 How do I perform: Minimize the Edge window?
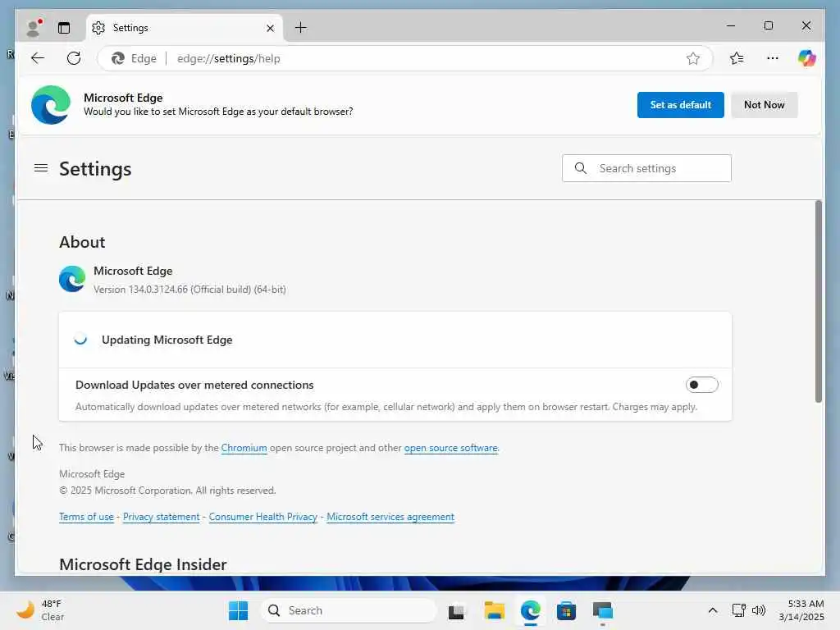[x=731, y=25]
